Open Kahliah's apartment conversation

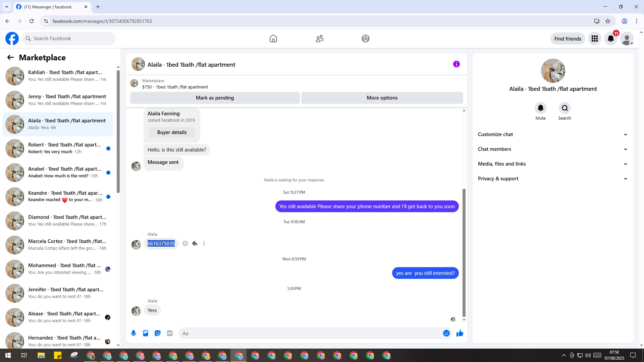tap(58, 76)
